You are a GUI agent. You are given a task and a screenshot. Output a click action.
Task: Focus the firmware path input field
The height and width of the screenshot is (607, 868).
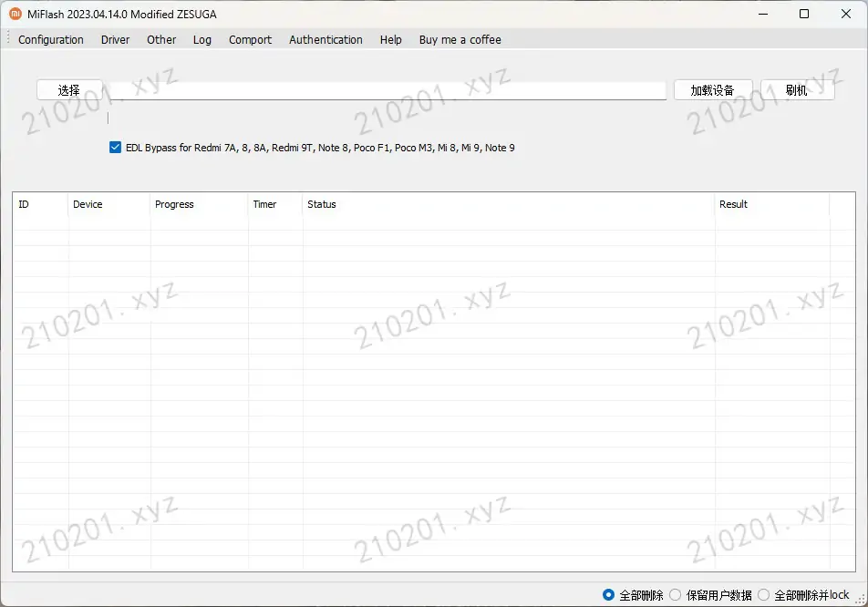pos(387,91)
